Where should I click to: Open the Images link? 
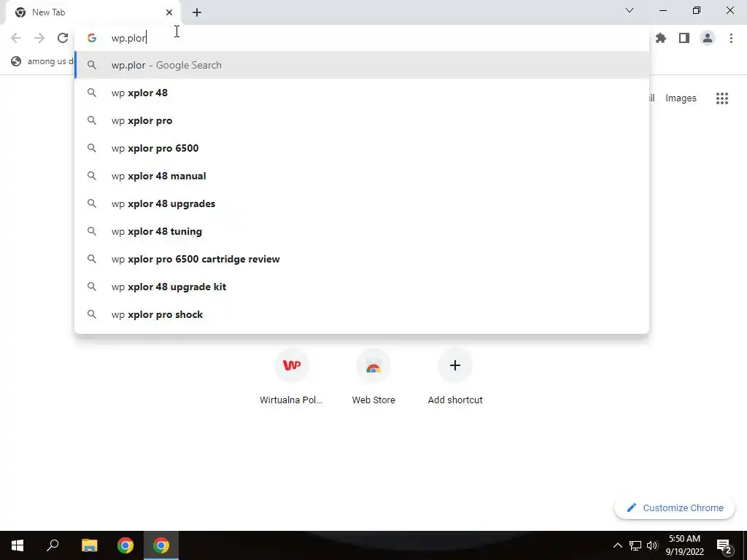point(681,98)
